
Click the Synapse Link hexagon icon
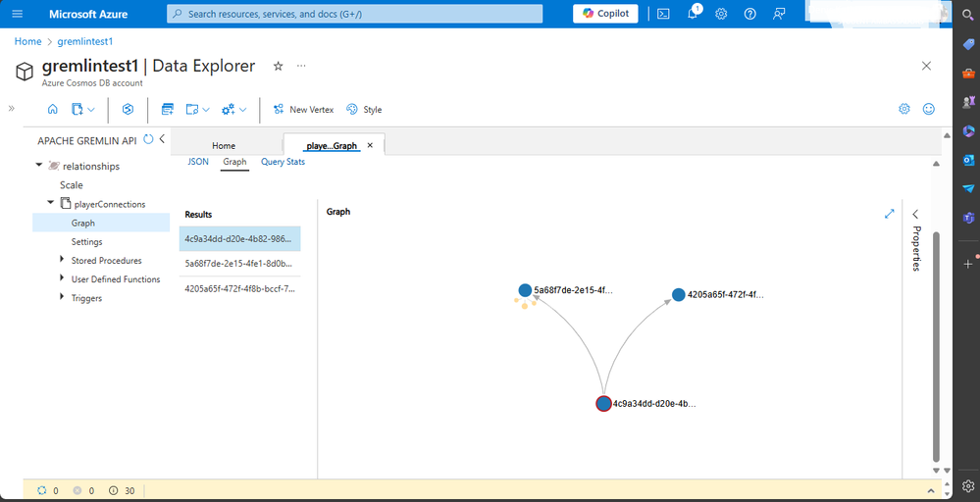pos(128,109)
